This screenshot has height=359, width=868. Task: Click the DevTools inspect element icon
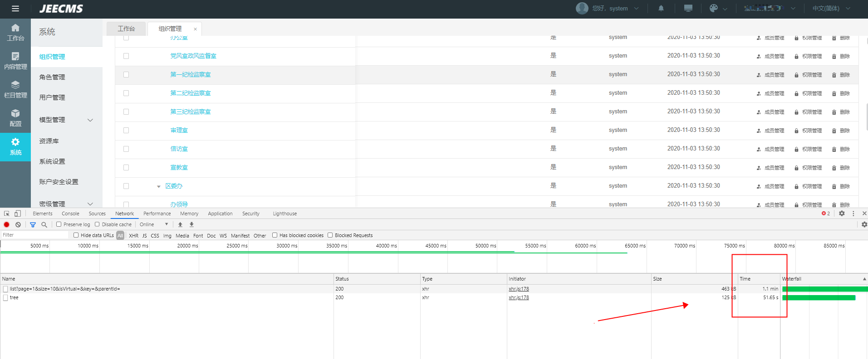(x=7, y=213)
